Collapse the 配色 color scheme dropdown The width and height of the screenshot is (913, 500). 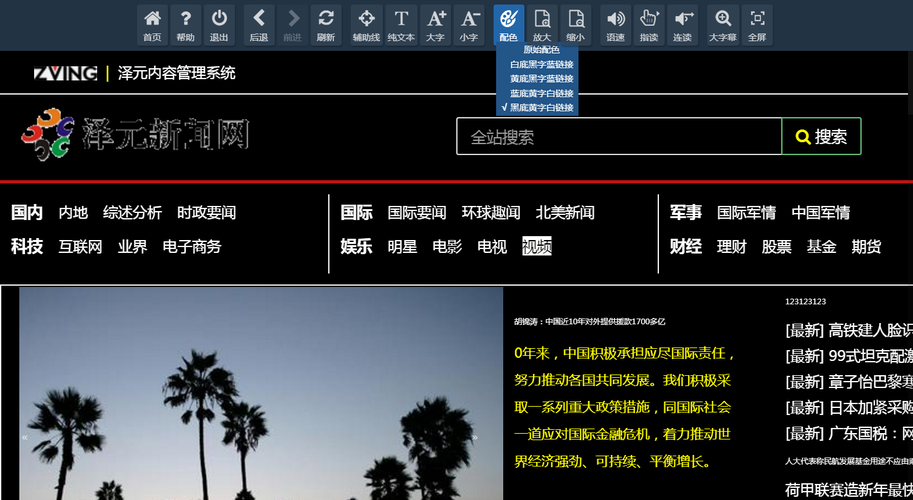click(508, 25)
